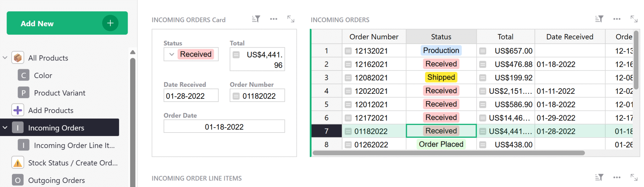Click record icon beside order 12132021
This screenshot has height=187, width=644.
pos(348,51)
